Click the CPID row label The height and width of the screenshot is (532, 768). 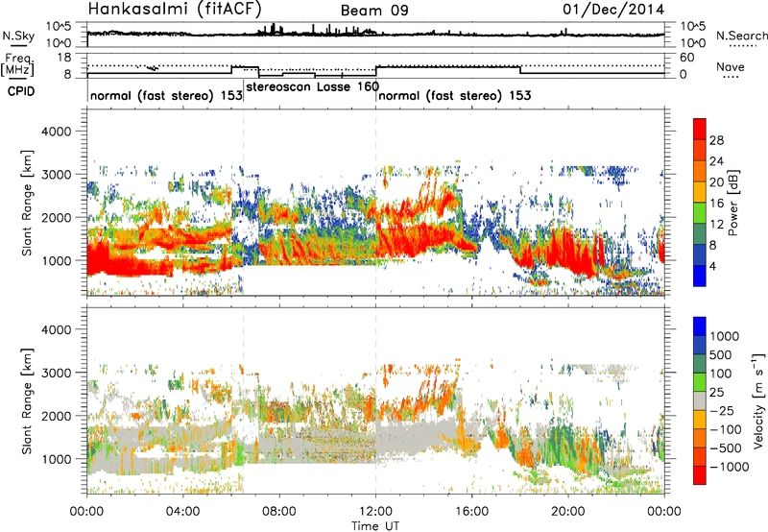21,91
